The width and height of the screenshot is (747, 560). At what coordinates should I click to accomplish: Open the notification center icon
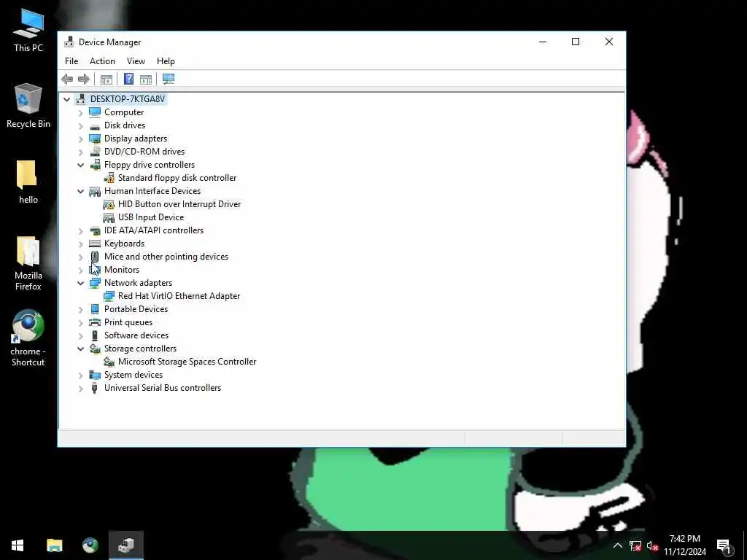coord(724,545)
